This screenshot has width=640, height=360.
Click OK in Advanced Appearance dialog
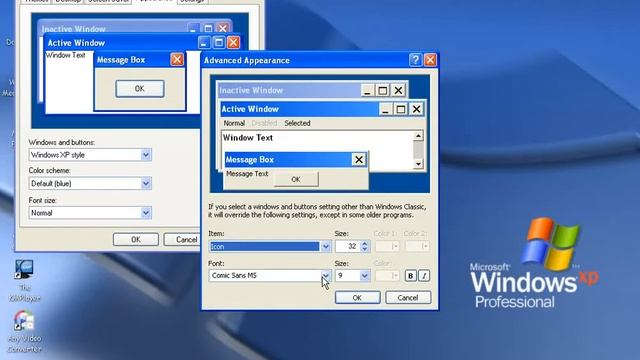coord(357,298)
